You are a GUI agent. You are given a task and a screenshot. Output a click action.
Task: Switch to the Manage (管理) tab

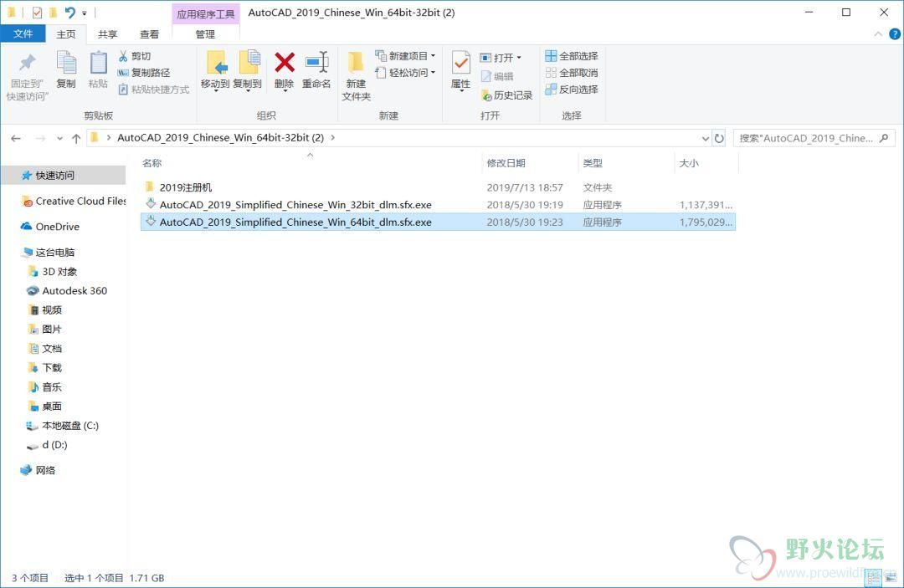[x=205, y=34]
